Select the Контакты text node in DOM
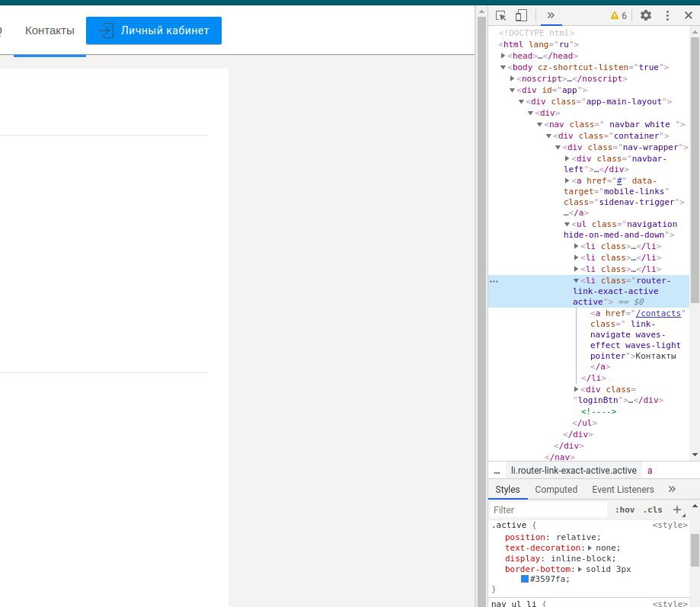The image size is (700, 607). point(655,356)
